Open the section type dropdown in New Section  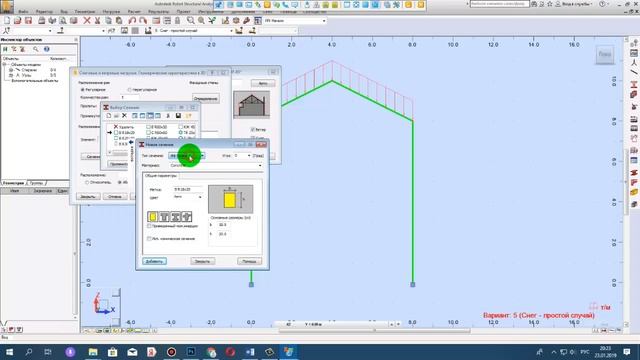point(202,156)
